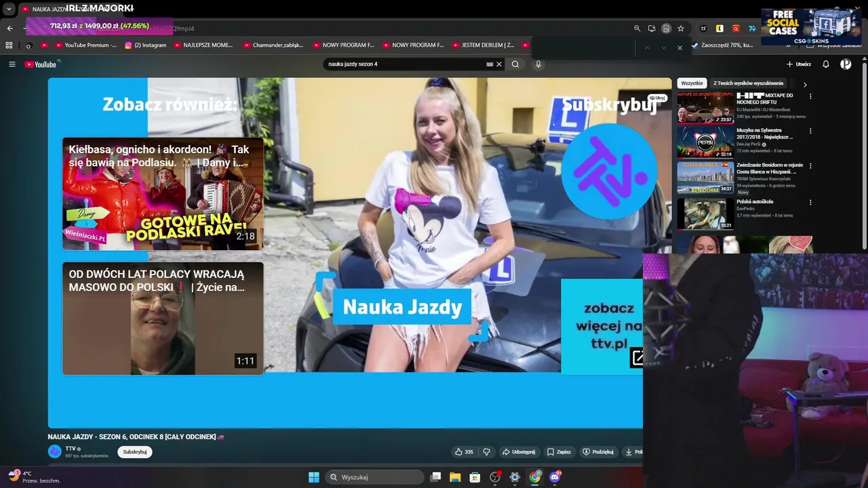Open the Windows Start button
This screenshot has width=868, height=488.
pos(314,477)
